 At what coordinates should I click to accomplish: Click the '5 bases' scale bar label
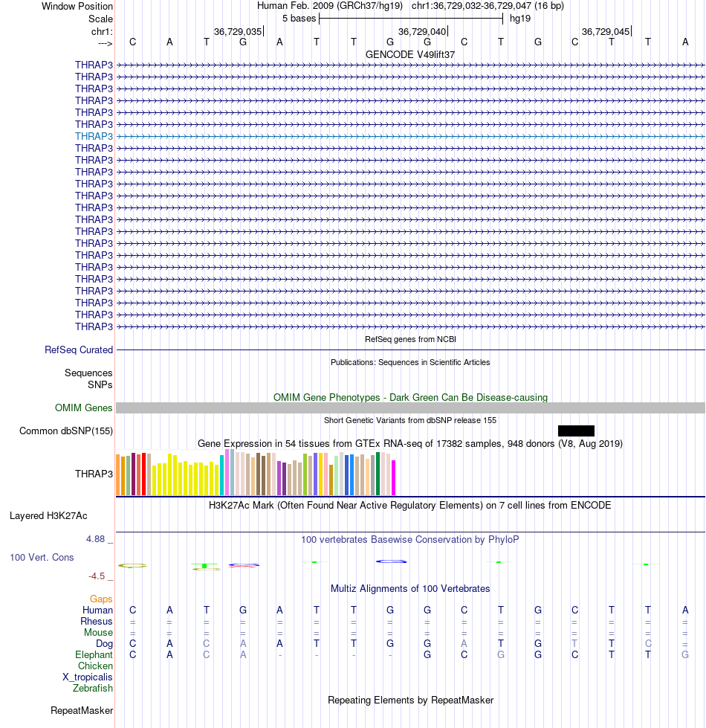[x=299, y=19]
